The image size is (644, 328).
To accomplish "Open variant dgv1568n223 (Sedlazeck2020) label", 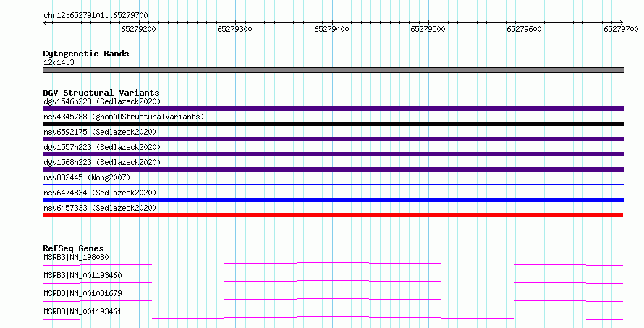I will click(x=102, y=162).
